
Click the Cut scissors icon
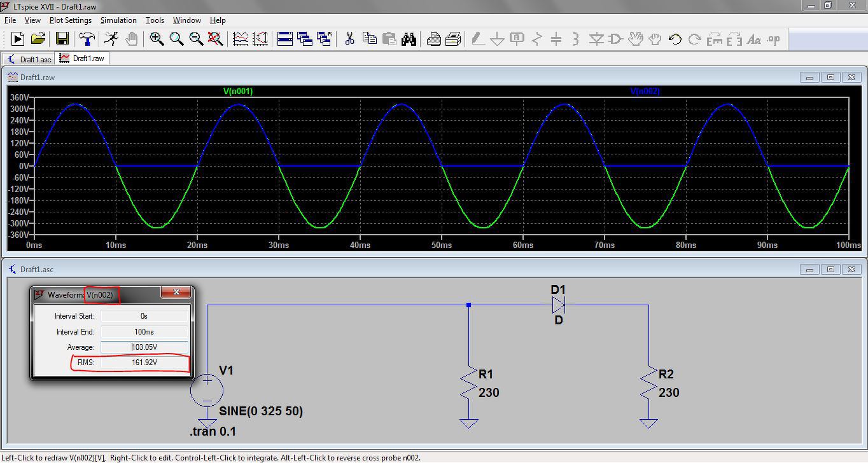(x=349, y=39)
